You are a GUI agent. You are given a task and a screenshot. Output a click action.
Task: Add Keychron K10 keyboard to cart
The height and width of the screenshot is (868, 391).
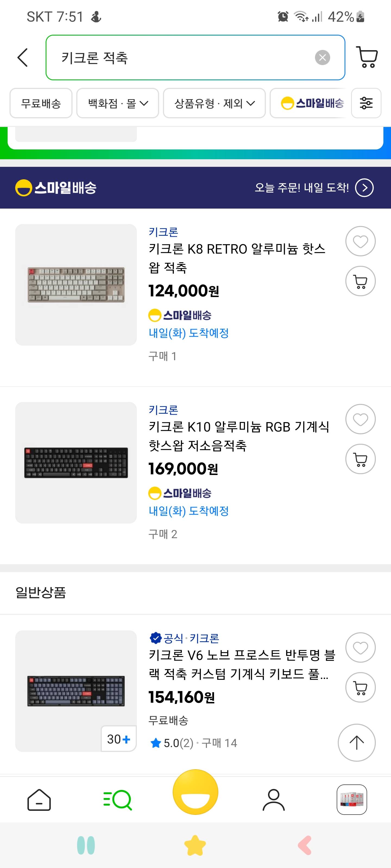coord(360,459)
